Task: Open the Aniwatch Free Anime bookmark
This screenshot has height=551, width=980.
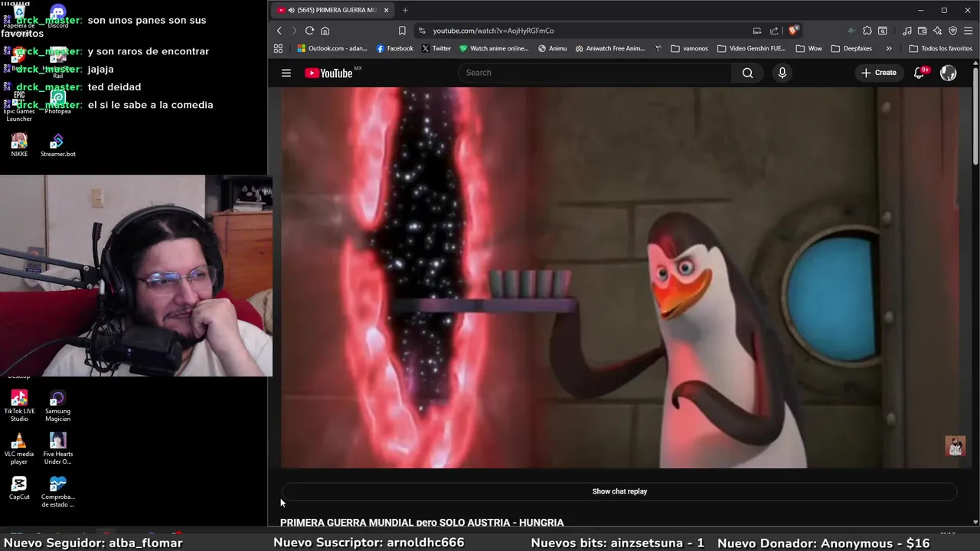Action: (x=609, y=48)
